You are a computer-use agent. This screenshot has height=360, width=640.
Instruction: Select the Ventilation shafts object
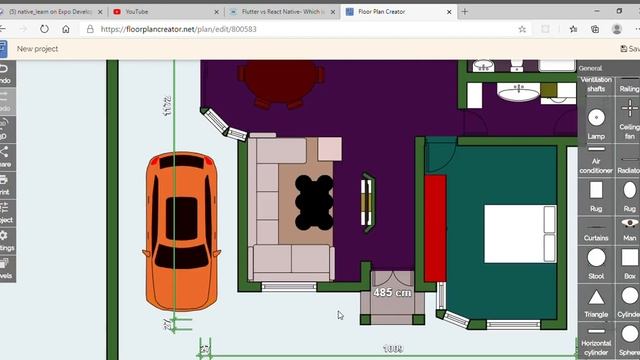coord(596,84)
